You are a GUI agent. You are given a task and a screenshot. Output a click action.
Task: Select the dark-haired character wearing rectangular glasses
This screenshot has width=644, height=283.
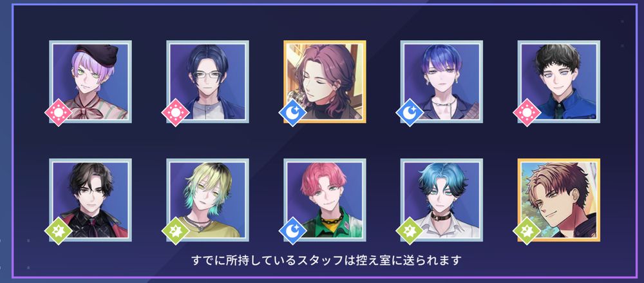point(207,81)
